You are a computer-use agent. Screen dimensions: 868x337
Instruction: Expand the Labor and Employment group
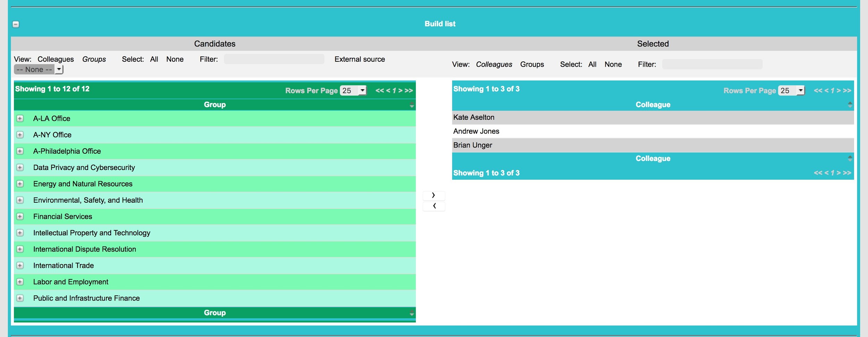tap(20, 281)
